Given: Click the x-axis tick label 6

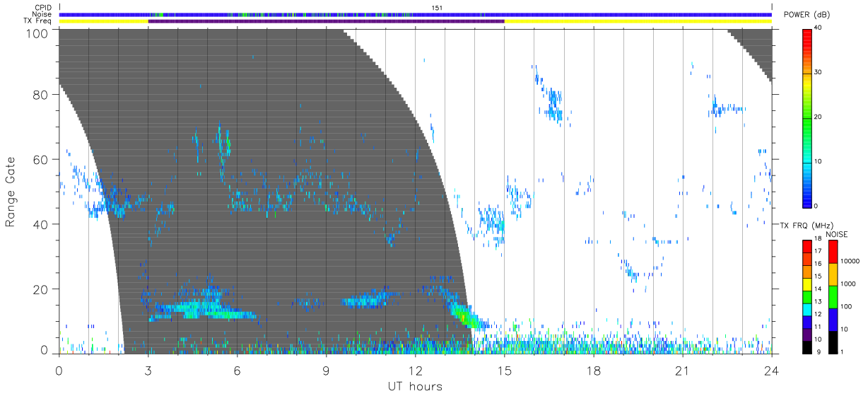Looking at the screenshot, I should [237, 371].
